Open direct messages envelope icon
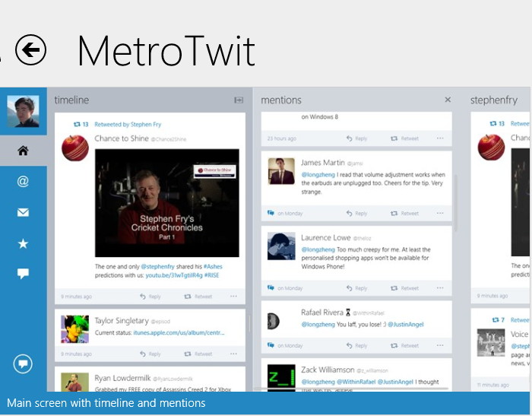532x416 pixels. tap(23, 213)
